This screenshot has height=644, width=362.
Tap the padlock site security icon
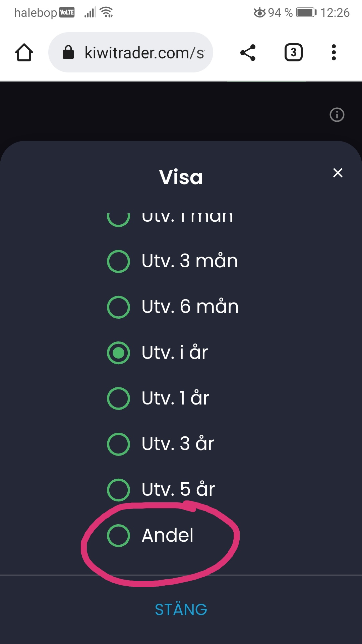coord(68,53)
